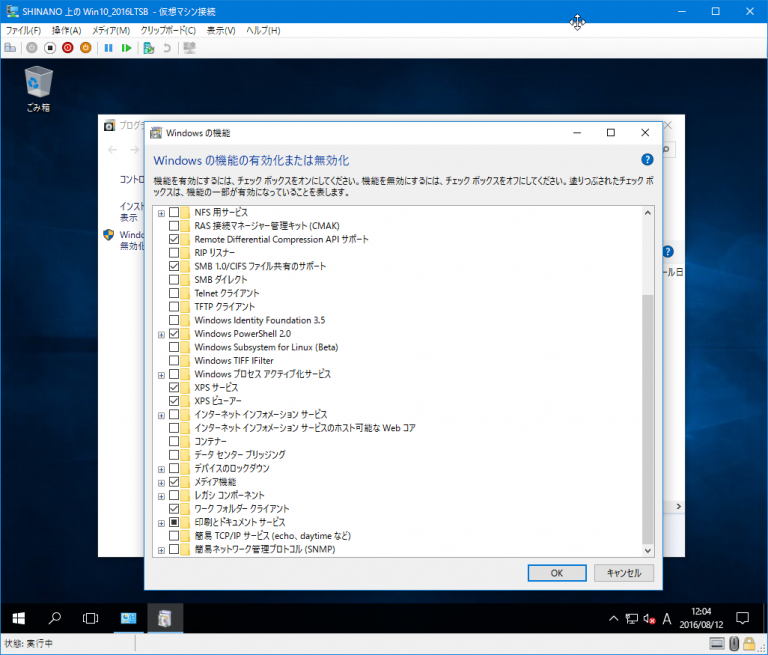Click the Control Panel taskbar icon

tap(128, 618)
